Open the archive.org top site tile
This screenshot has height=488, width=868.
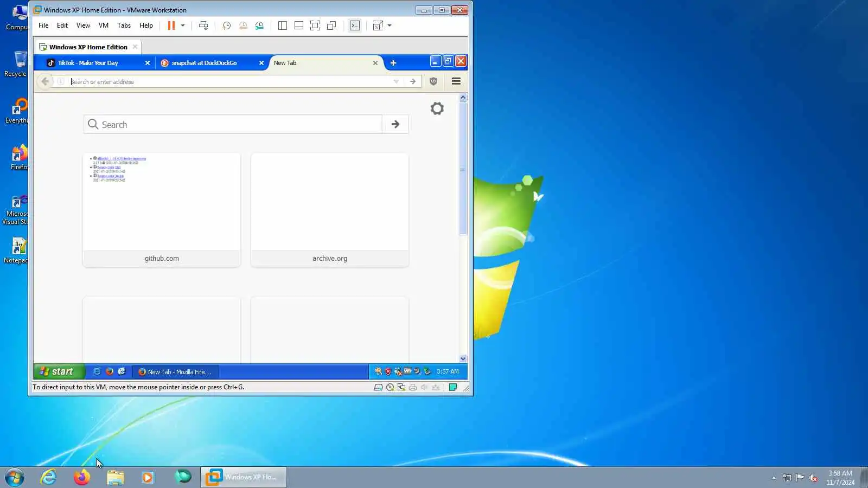point(330,210)
